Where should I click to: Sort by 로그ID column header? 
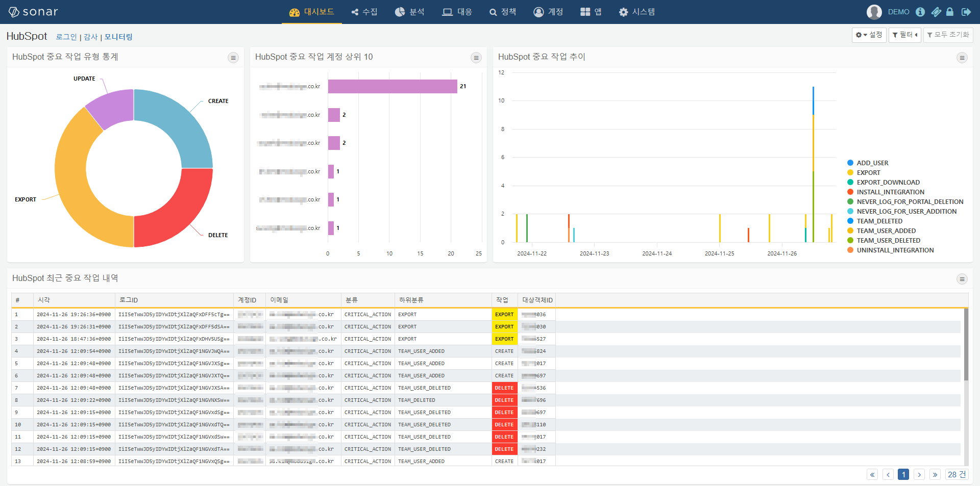tap(174, 300)
